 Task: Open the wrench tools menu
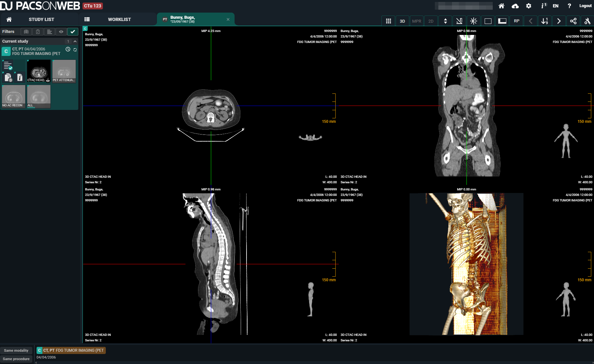(587, 21)
